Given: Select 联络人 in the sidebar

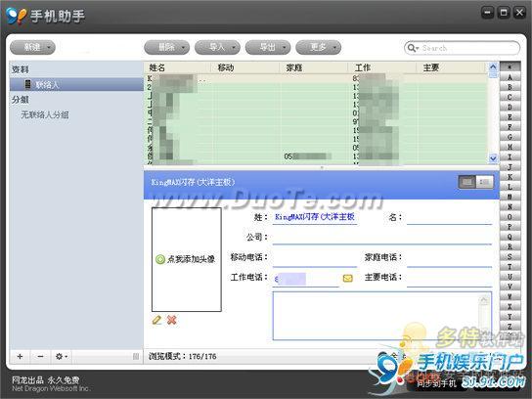Looking at the screenshot, I should click(76, 84).
